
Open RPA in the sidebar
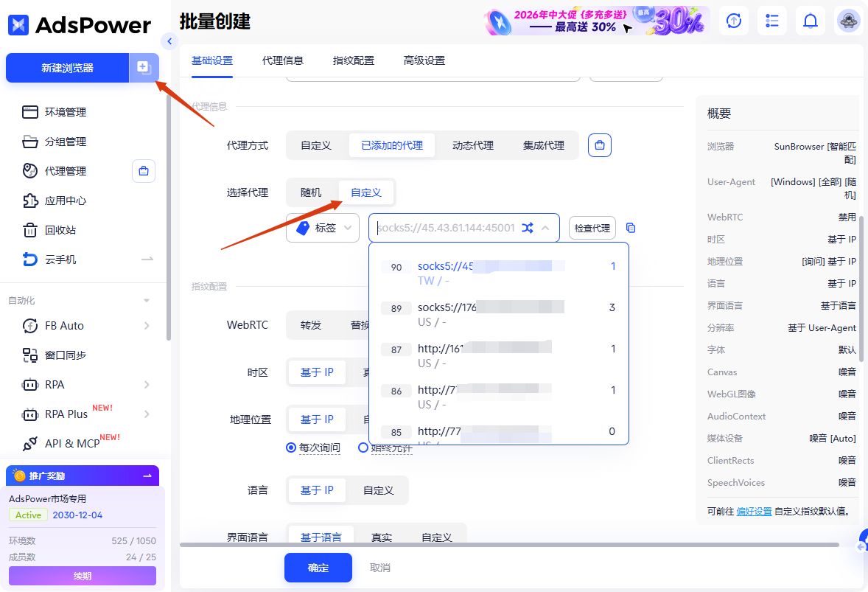[x=55, y=384]
